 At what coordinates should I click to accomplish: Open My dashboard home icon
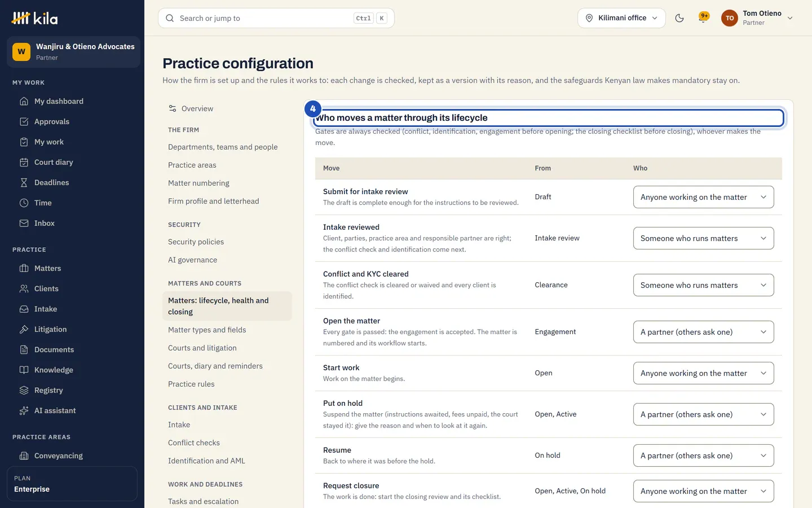tap(24, 101)
